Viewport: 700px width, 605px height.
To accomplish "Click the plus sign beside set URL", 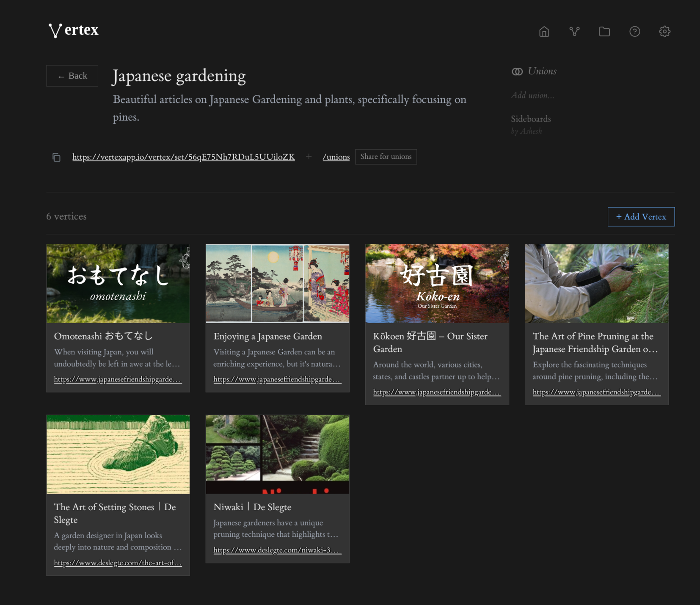I will 309,157.
